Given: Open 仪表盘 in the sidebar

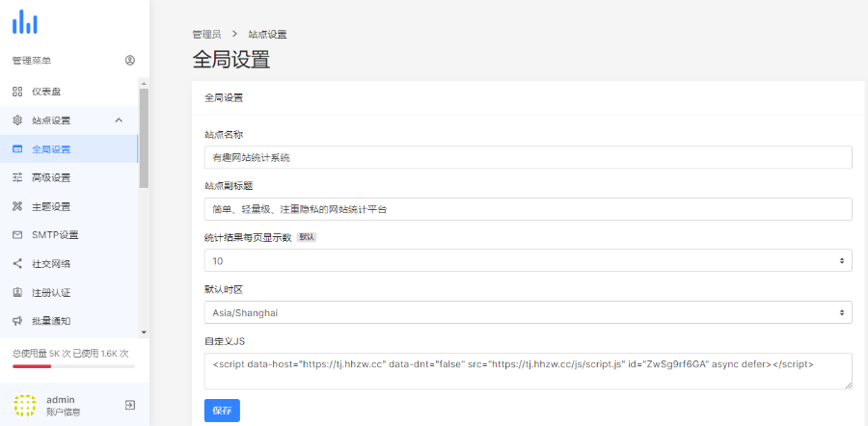Looking at the screenshot, I should (69, 92).
